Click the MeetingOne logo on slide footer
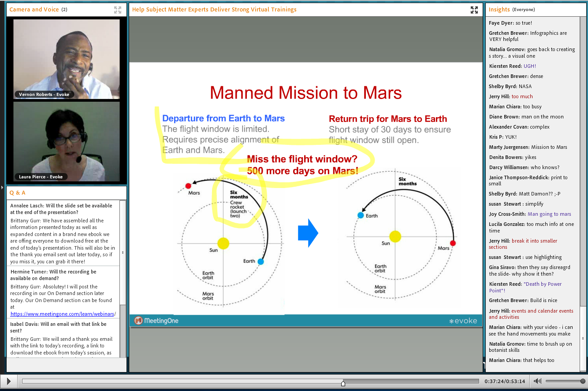This screenshot has width=588, height=391. tap(157, 321)
